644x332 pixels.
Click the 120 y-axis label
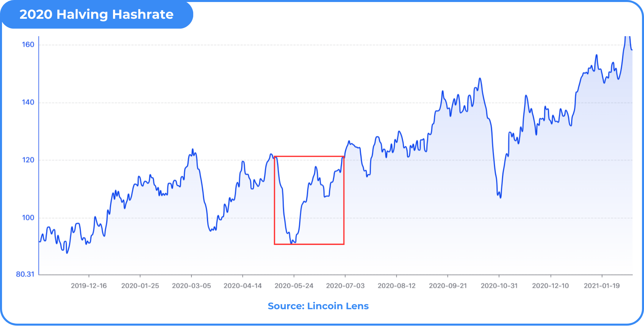(28, 160)
